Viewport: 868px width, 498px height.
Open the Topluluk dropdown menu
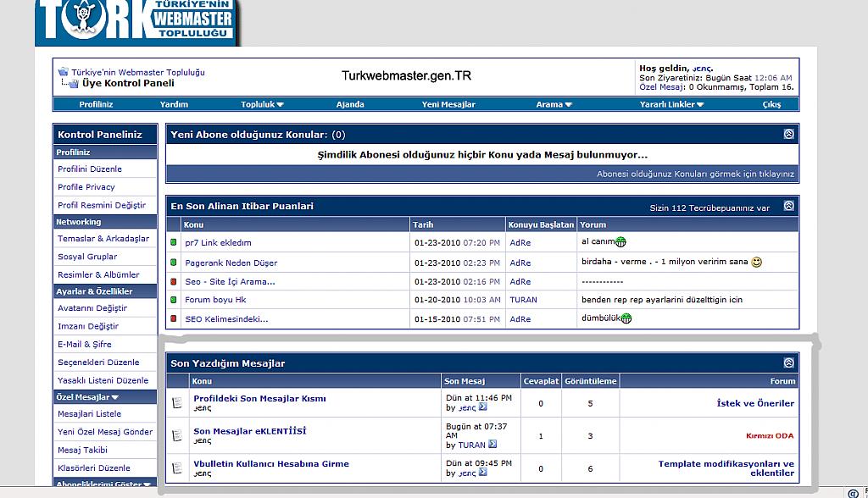pyautogui.click(x=262, y=104)
